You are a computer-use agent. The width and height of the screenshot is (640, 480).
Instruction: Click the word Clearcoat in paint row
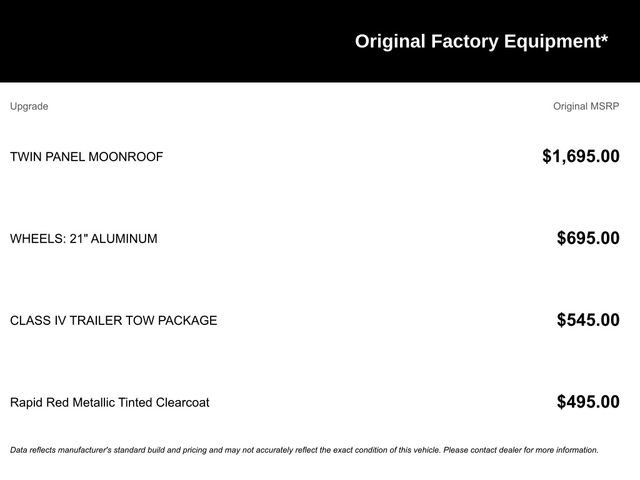(x=182, y=402)
